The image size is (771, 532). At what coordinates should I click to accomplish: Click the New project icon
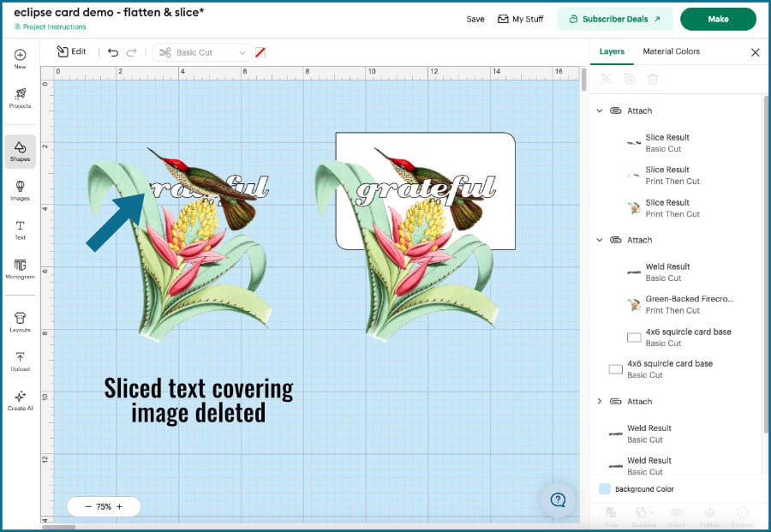point(21,58)
